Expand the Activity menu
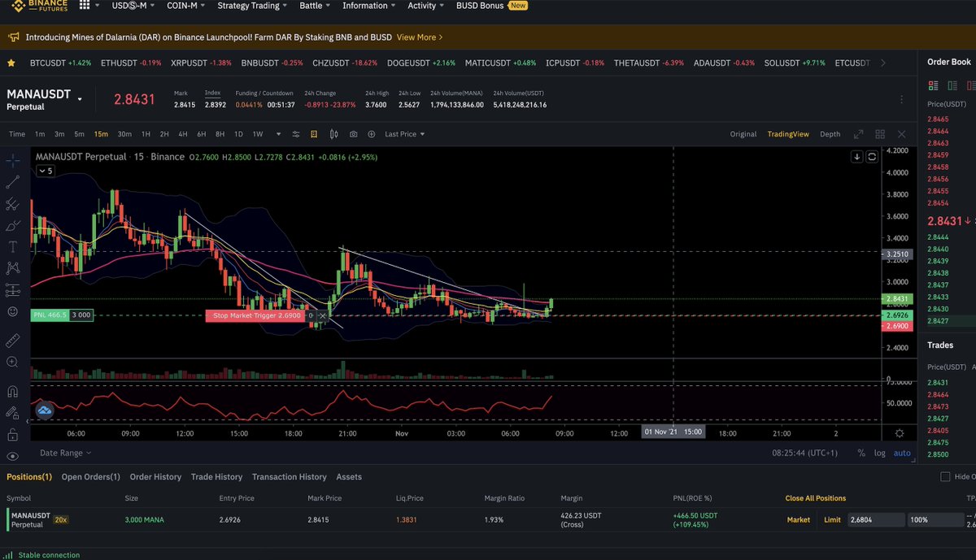976x560 pixels. point(426,6)
